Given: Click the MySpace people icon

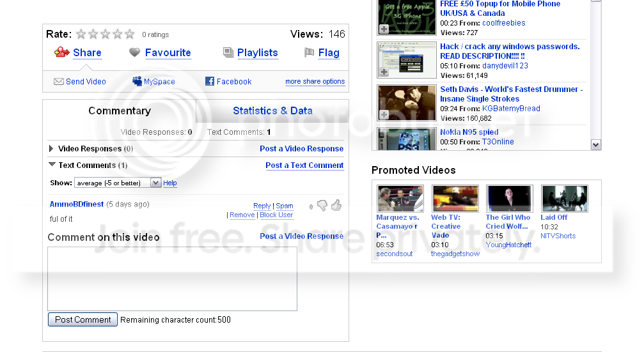Looking at the screenshot, I should click(x=137, y=81).
